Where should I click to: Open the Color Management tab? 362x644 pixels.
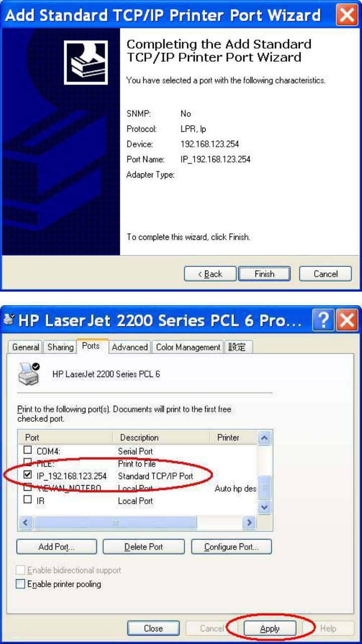[x=188, y=347]
